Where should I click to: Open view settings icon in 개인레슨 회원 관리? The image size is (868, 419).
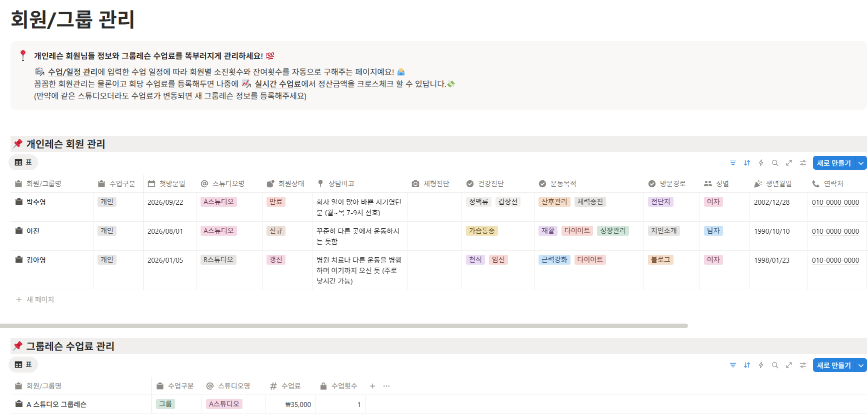click(803, 163)
